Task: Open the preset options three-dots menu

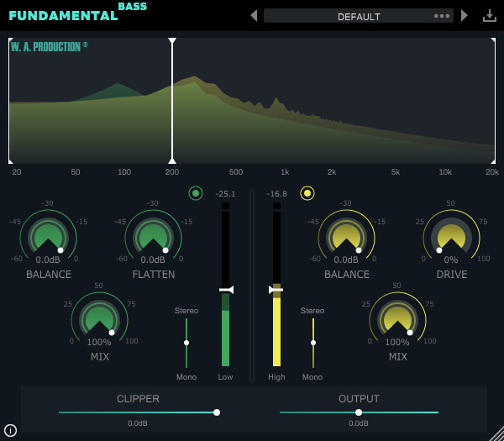Action: point(442,16)
